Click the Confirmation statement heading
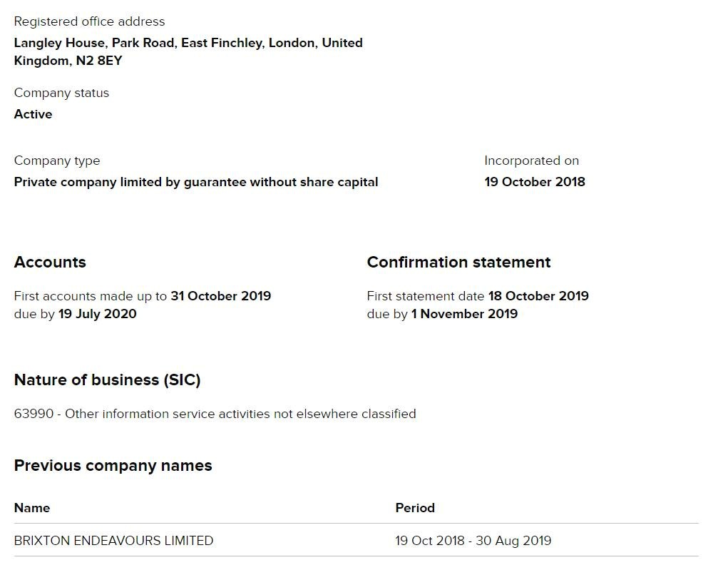Screen dimensions: 728x570 pyautogui.click(x=458, y=262)
